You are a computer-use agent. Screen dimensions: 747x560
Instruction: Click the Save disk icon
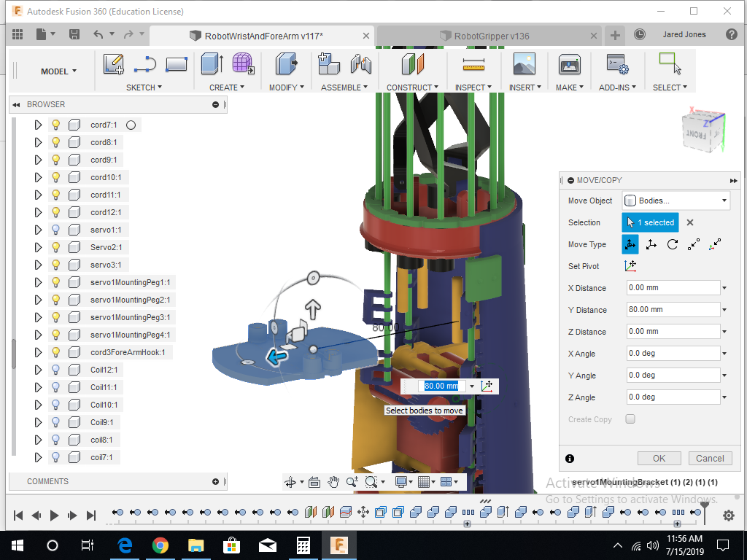74,34
